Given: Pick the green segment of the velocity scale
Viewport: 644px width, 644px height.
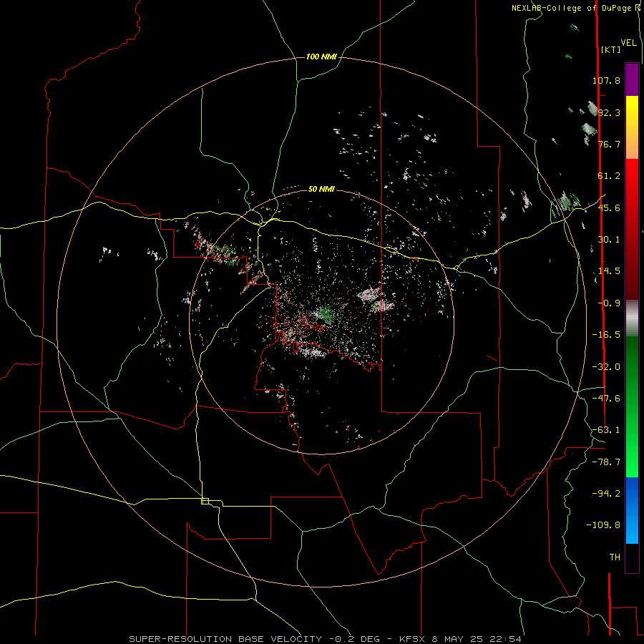Looking at the screenshot, I should click(632, 406).
